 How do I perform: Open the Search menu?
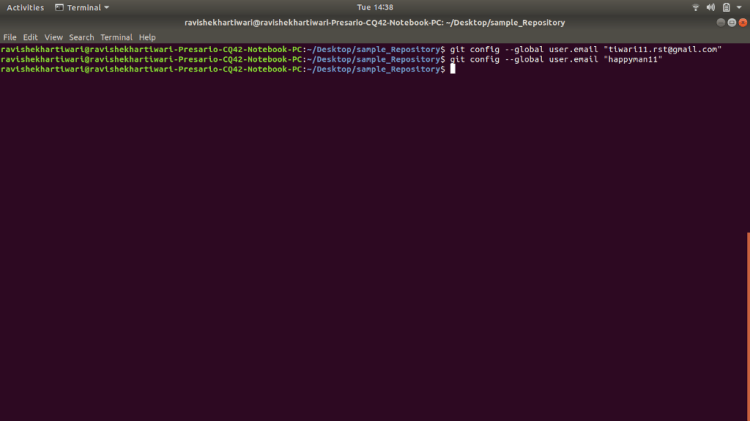point(81,37)
